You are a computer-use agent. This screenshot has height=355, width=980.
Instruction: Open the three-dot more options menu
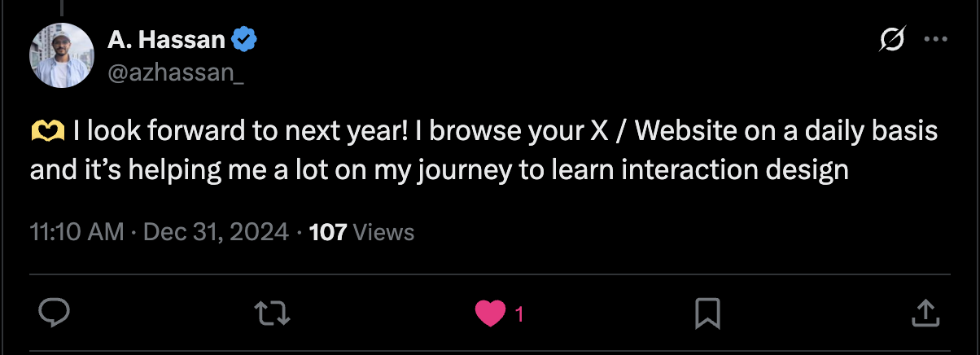click(934, 39)
